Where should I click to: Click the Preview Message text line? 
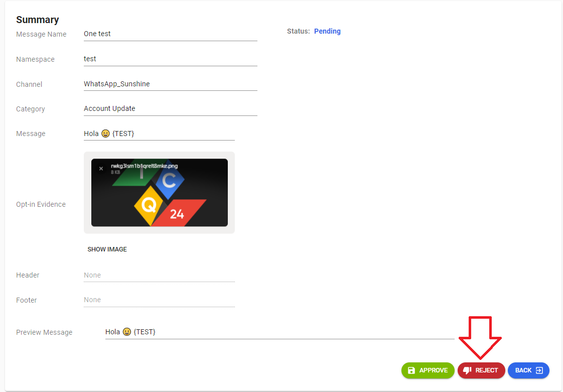[279, 332]
